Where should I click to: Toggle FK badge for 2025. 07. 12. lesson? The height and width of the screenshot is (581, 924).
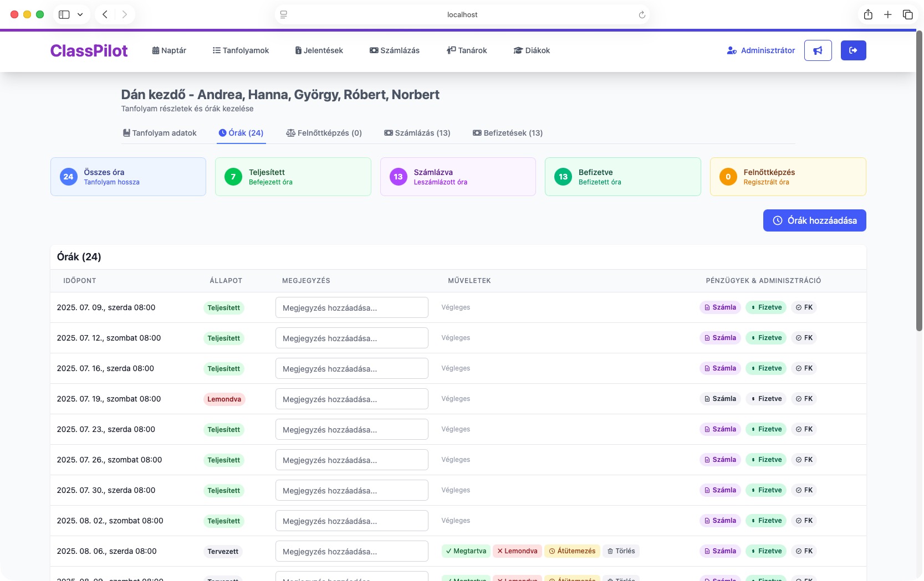tap(804, 338)
